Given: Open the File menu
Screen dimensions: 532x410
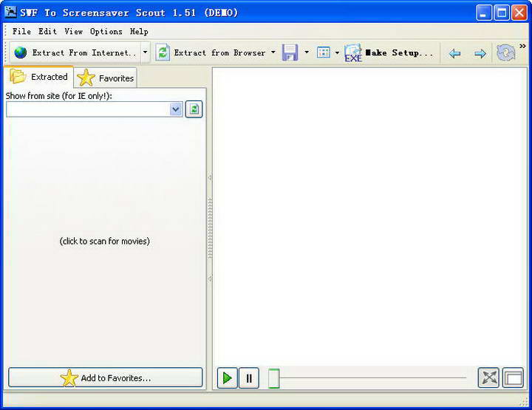Looking at the screenshot, I should pos(21,32).
